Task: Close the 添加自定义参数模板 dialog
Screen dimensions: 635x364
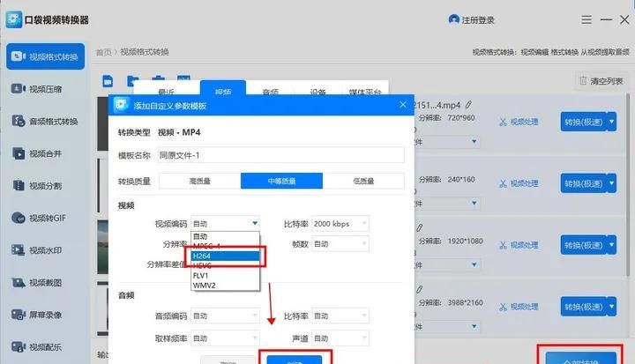Action: (x=402, y=105)
